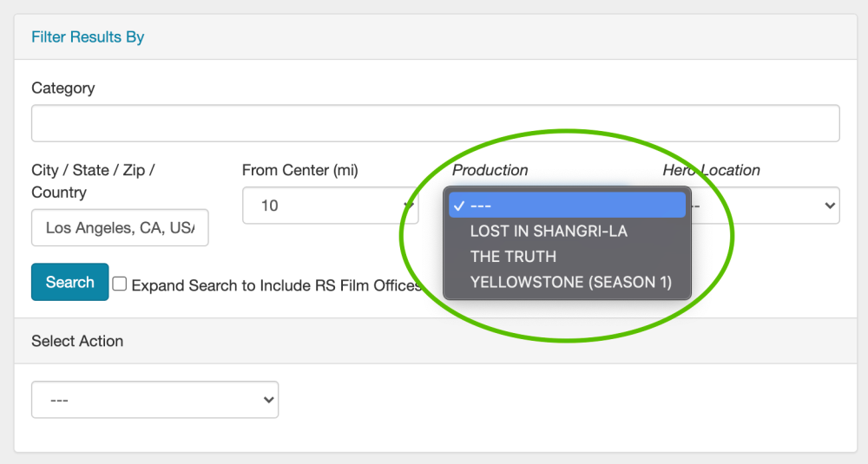Click the From Center (mi) label
This screenshot has height=464, width=868.
click(299, 171)
